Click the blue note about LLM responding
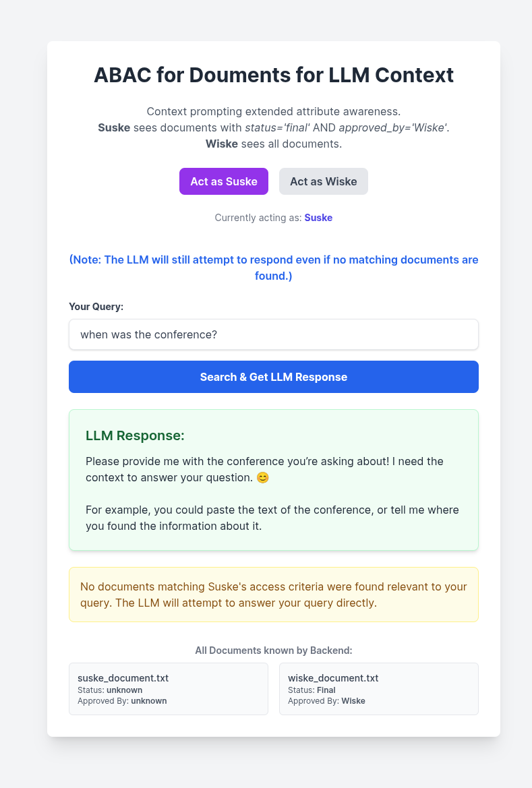This screenshot has height=788, width=532. click(273, 268)
